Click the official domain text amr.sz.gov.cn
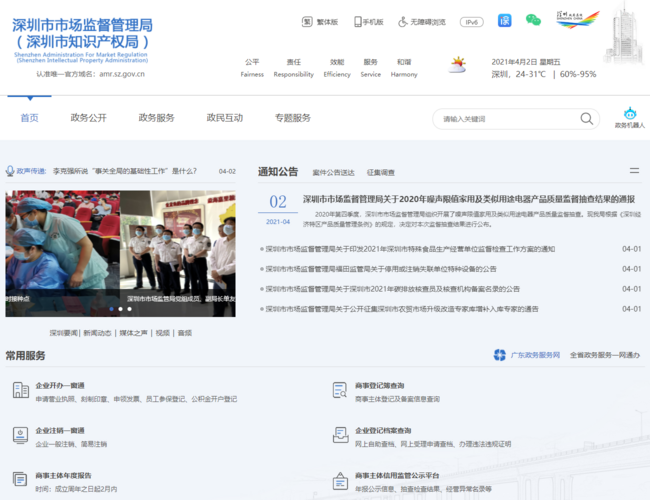The height and width of the screenshot is (500, 650). pyautogui.click(x=122, y=74)
